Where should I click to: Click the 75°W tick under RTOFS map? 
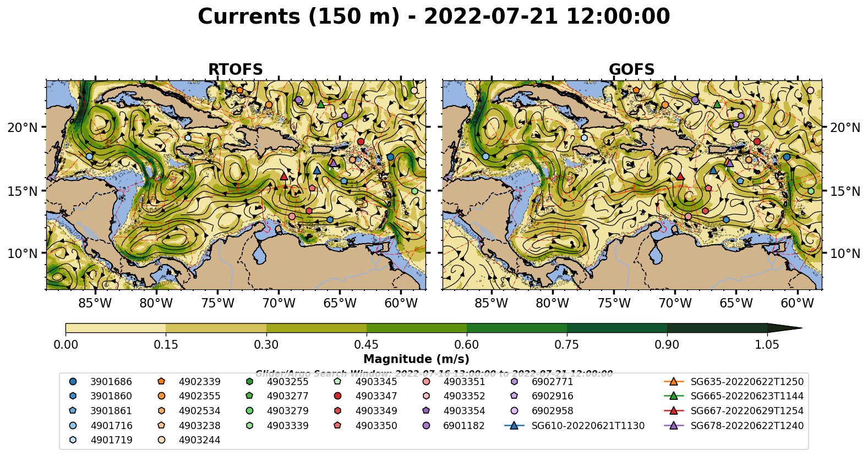click(x=218, y=303)
